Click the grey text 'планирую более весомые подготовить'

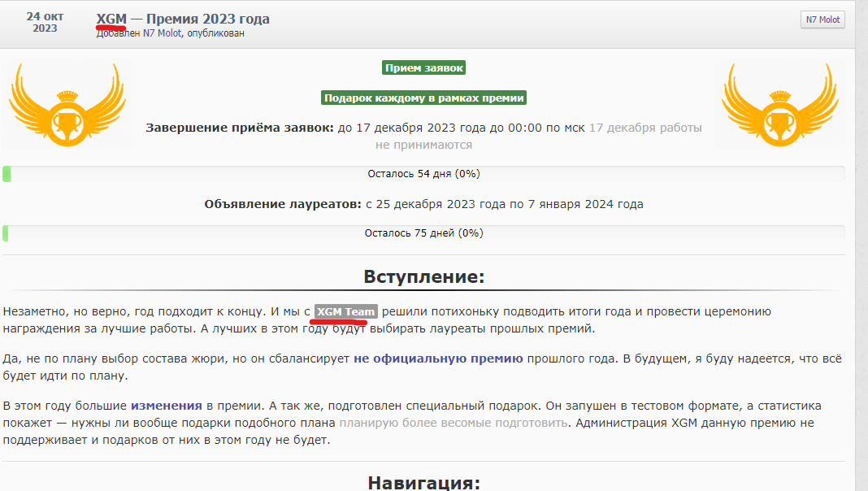pyautogui.click(x=454, y=423)
